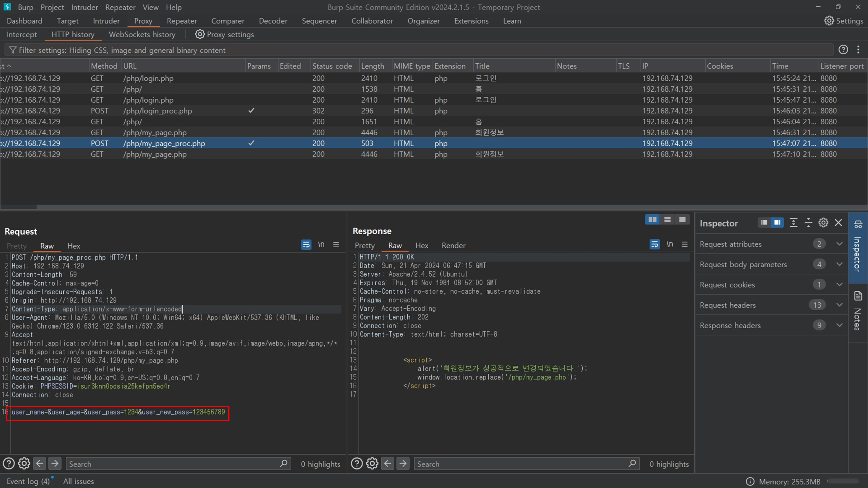Switch to side-by-side request/response layout

652,220
